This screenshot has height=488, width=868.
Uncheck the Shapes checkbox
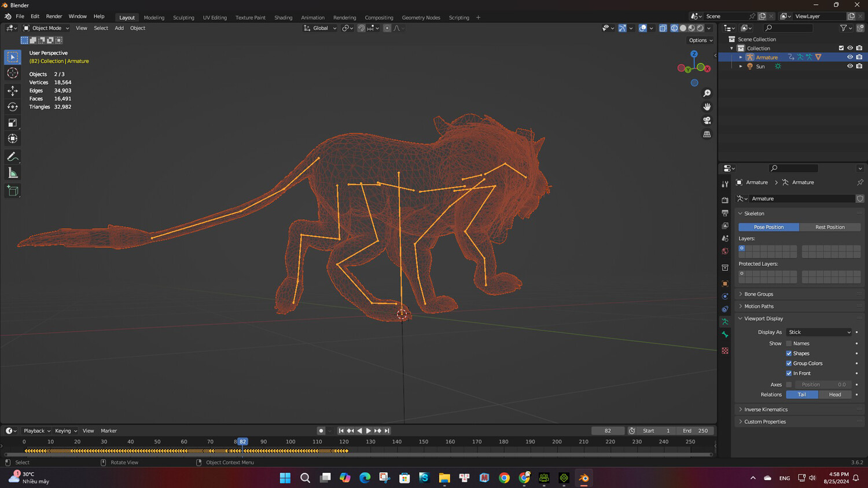coord(789,354)
